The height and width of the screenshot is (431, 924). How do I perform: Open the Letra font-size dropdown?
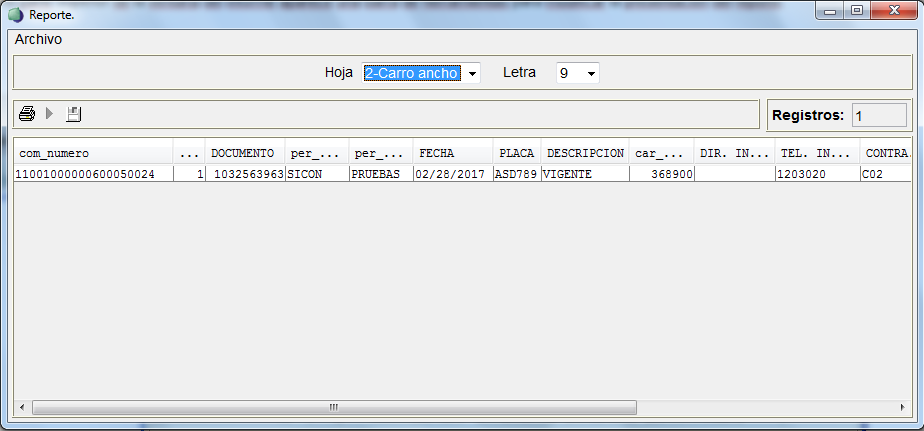pyautogui.click(x=592, y=73)
